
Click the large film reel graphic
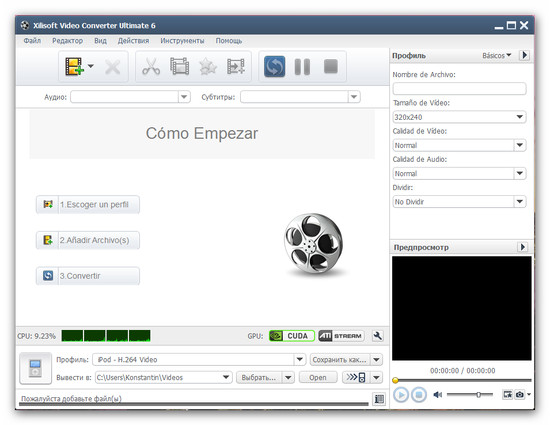[x=314, y=243]
